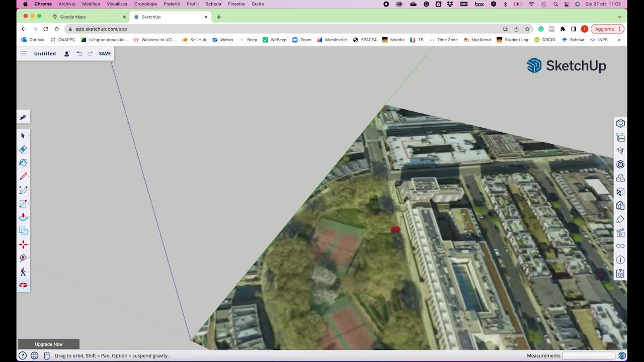Image resolution: width=644 pixels, height=362 pixels.
Task: Open the Entity Info panel
Action: [620, 124]
